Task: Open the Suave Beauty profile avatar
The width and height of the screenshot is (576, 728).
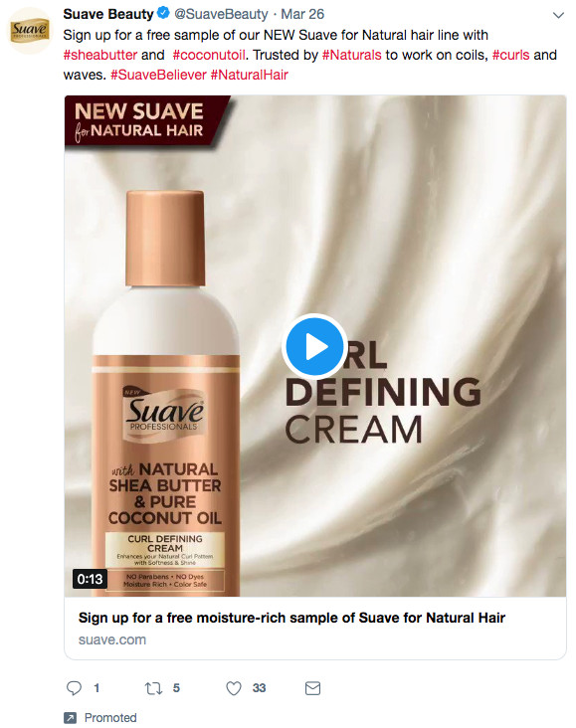Action: coord(30,31)
